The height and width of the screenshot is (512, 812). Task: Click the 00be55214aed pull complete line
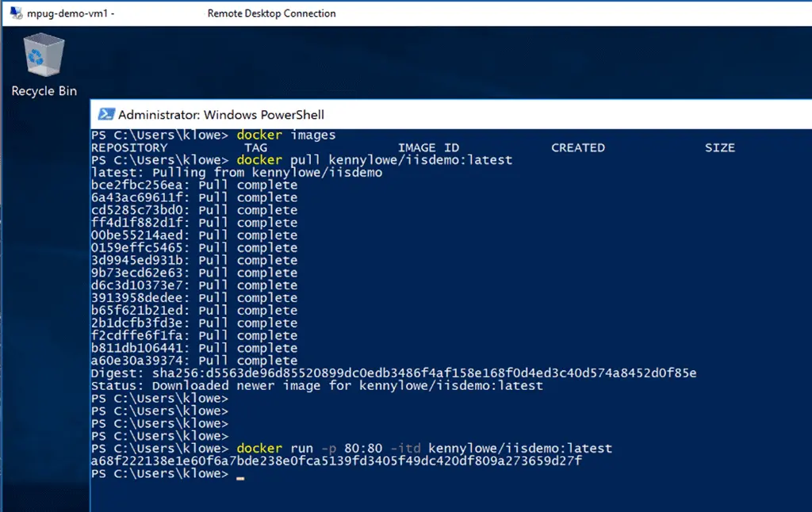[194, 235]
